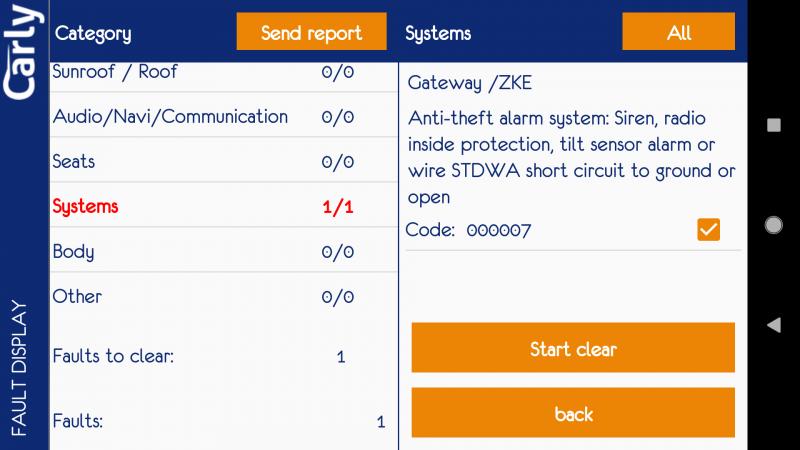
Task: Tap the back button
Action: (x=573, y=414)
